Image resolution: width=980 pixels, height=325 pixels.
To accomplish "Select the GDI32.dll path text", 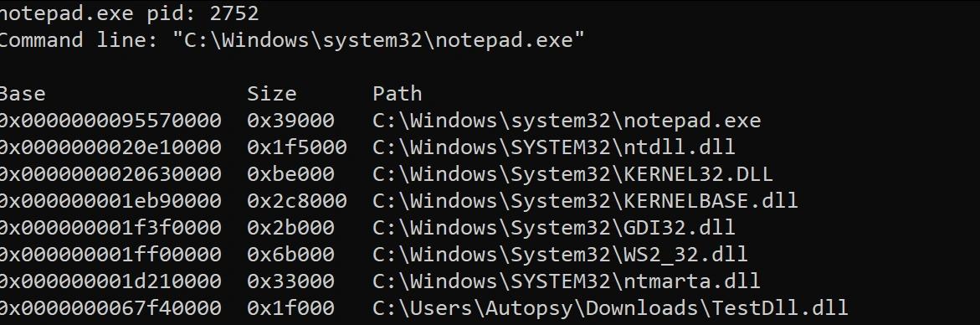I will point(554,228).
